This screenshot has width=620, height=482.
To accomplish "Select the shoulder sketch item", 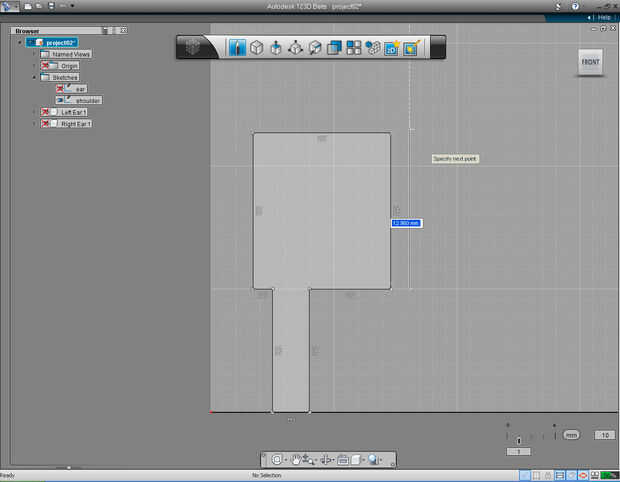I will point(79,100).
